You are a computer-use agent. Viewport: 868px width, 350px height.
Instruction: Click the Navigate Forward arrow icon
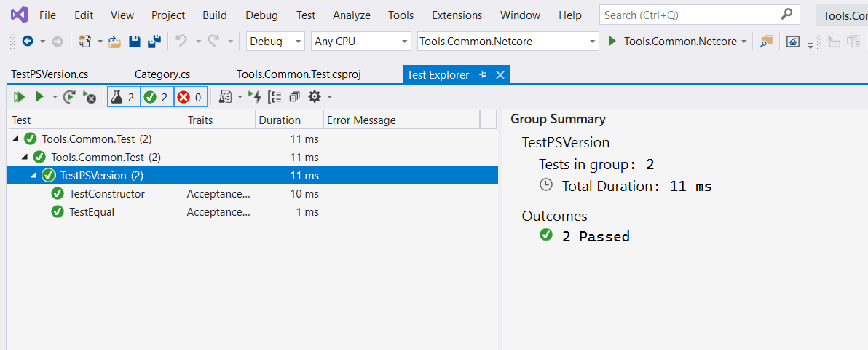(x=57, y=42)
